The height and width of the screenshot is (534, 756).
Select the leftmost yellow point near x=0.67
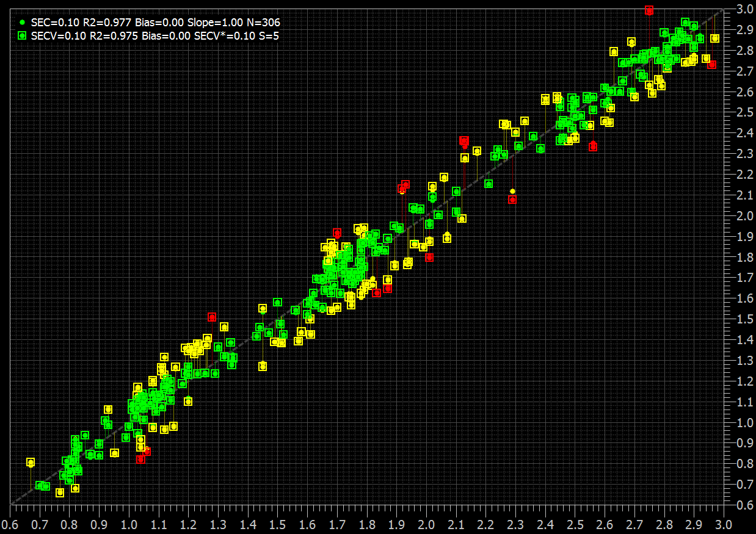[x=31, y=463]
